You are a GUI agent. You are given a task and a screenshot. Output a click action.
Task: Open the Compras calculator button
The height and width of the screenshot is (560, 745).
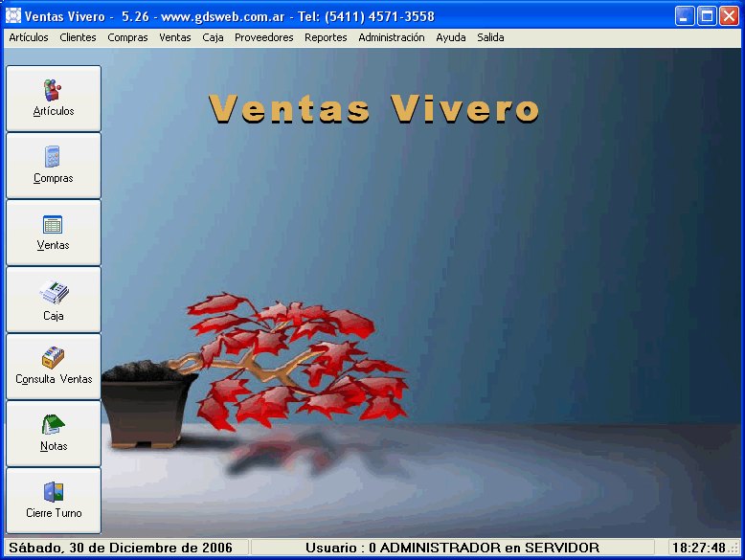(54, 166)
